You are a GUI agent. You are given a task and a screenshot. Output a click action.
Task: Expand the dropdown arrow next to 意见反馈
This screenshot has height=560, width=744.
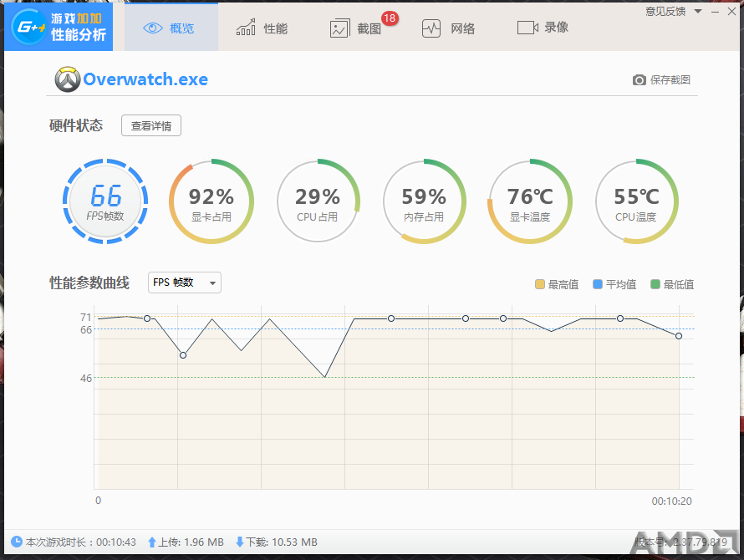pyautogui.click(x=698, y=11)
